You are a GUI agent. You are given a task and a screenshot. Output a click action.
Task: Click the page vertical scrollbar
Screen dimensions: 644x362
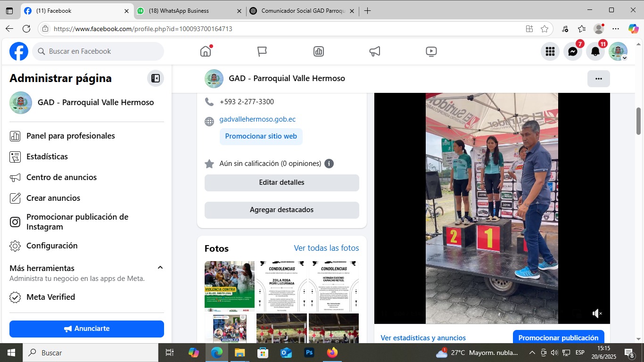pyautogui.click(x=639, y=121)
